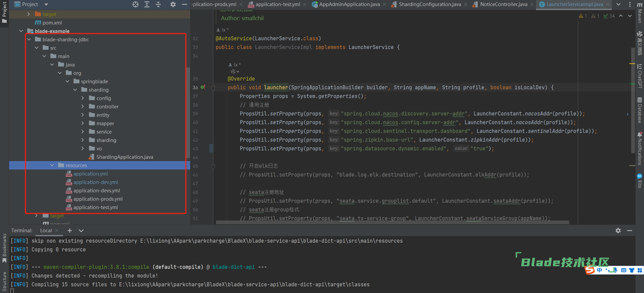Image resolution: width=644 pixels, height=293 pixels.
Task: Toggle the Project tool window stripe button
Action: point(4,12)
